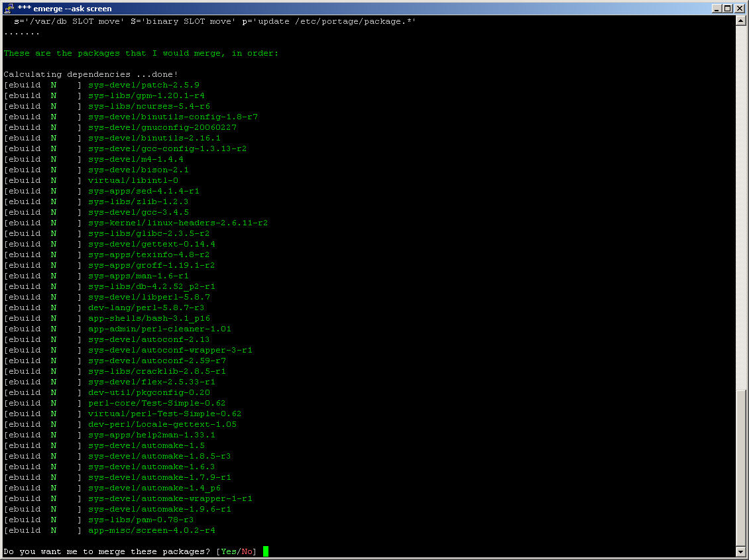Click 'sys-apps/man-1.6-r1' package
This screenshot has width=749, height=560.
pyautogui.click(x=139, y=276)
